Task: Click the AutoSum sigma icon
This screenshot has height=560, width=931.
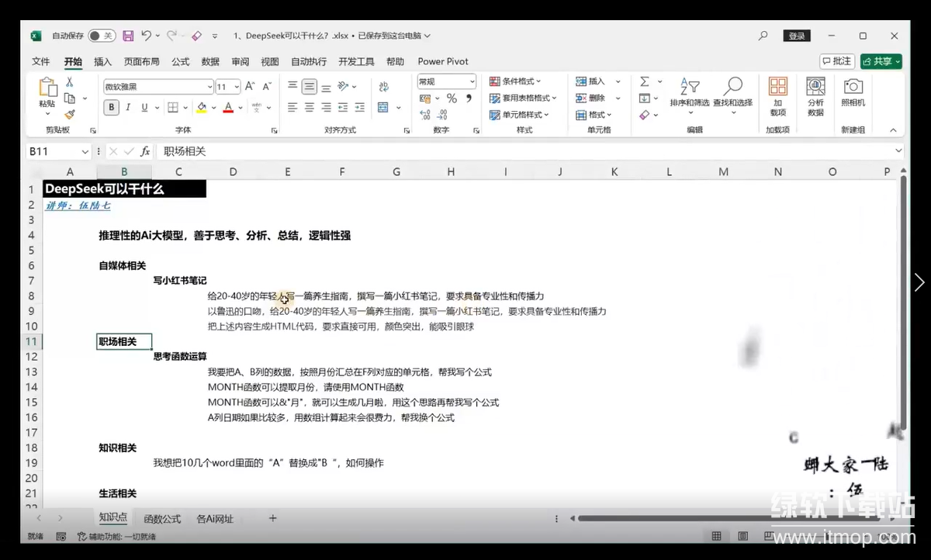Action: pos(645,81)
